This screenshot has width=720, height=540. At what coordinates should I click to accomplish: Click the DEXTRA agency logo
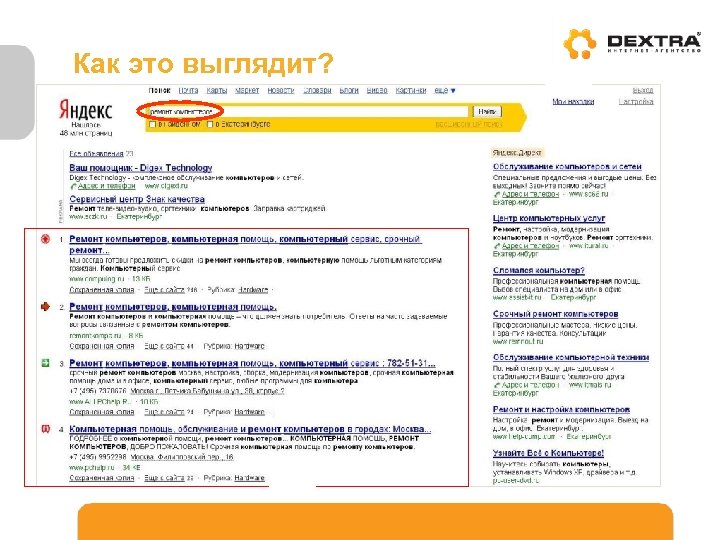pos(632,44)
